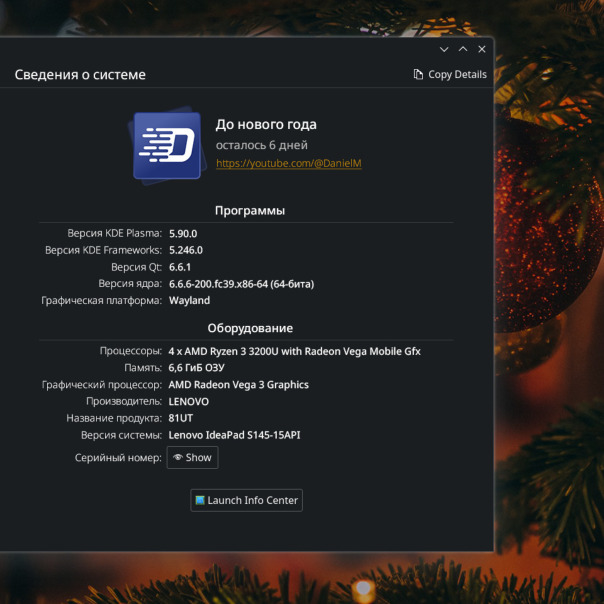Screen dimensions: 604x604
Task: Select the KDE Plasma version 5.90.0
Action: (183, 234)
